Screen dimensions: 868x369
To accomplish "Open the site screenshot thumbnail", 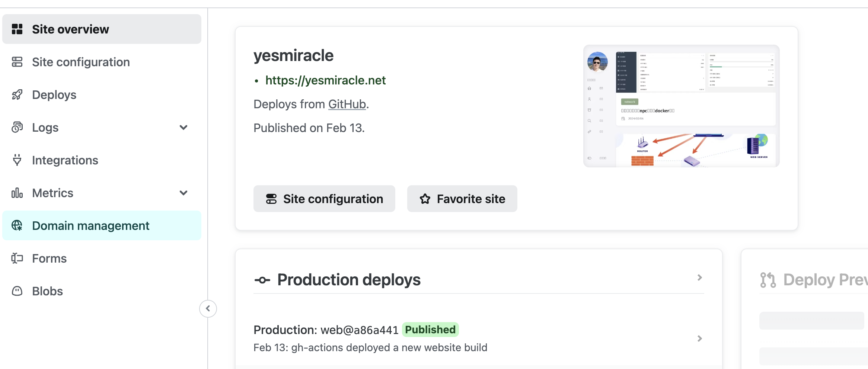I will click(681, 106).
